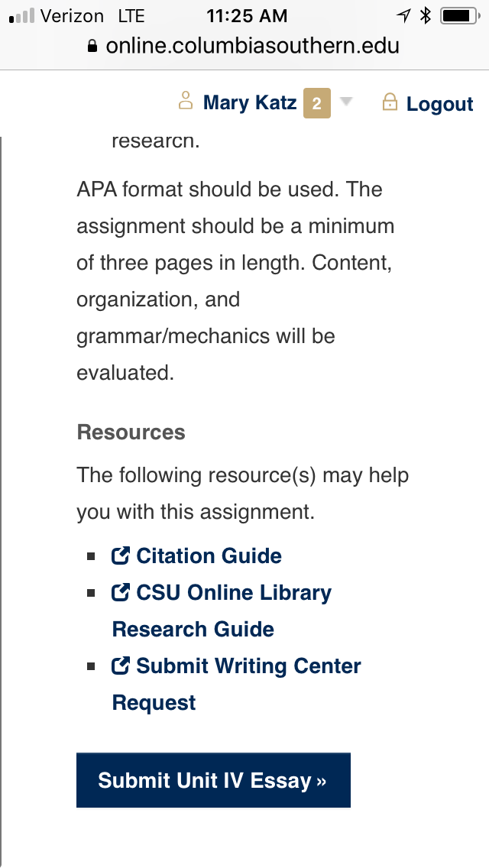Click the padlock icon next to Logout

click(390, 102)
